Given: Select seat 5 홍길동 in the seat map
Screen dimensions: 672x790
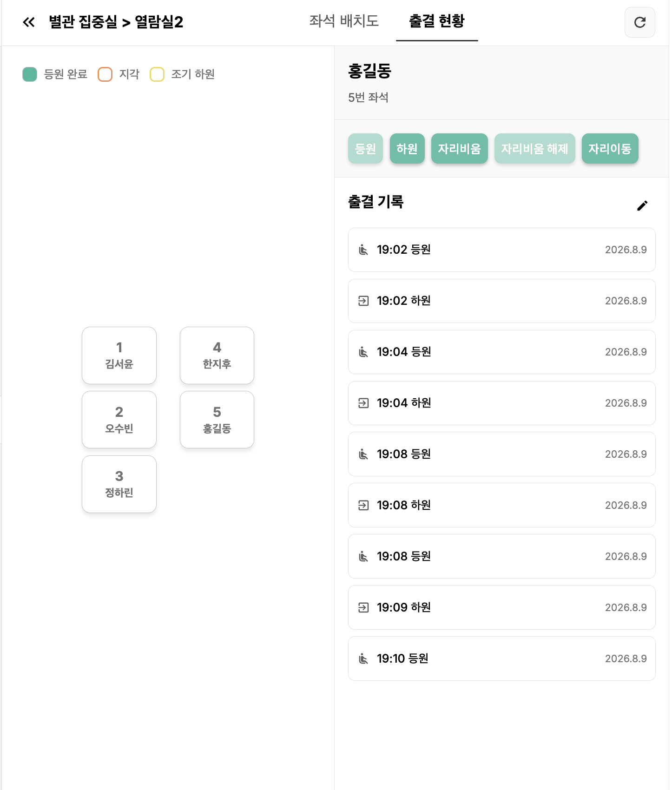Looking at the screenshot, I should point(217,420).
